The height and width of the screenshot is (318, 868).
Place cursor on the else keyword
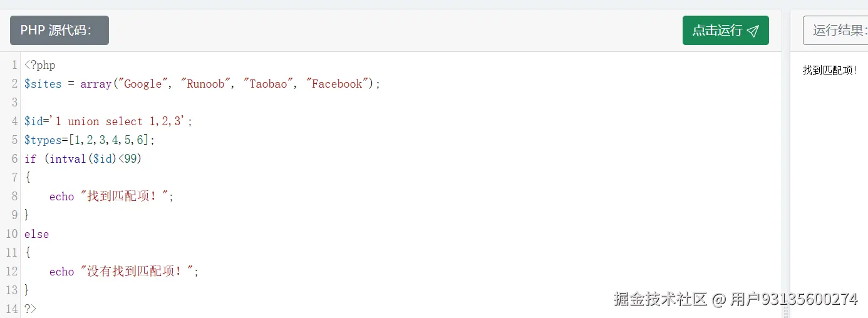point(36,234)
